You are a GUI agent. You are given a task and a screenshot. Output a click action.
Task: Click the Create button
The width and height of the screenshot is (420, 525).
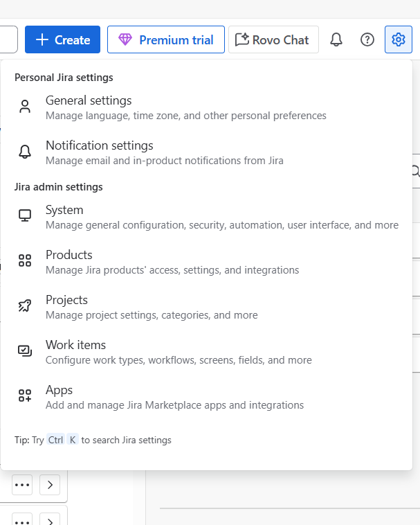62,39
